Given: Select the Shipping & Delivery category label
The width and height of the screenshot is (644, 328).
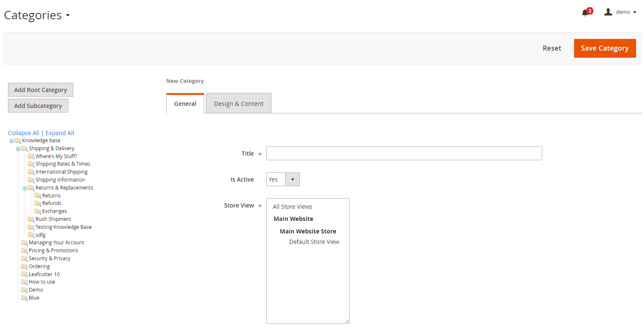Looking at the screenshot, I should (x=52, y=149).
